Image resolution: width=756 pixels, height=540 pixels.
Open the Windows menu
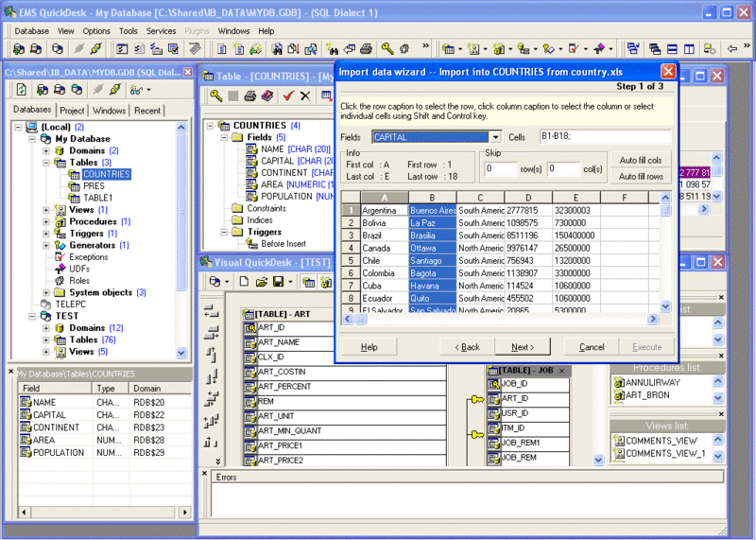[x=233, y=31]
